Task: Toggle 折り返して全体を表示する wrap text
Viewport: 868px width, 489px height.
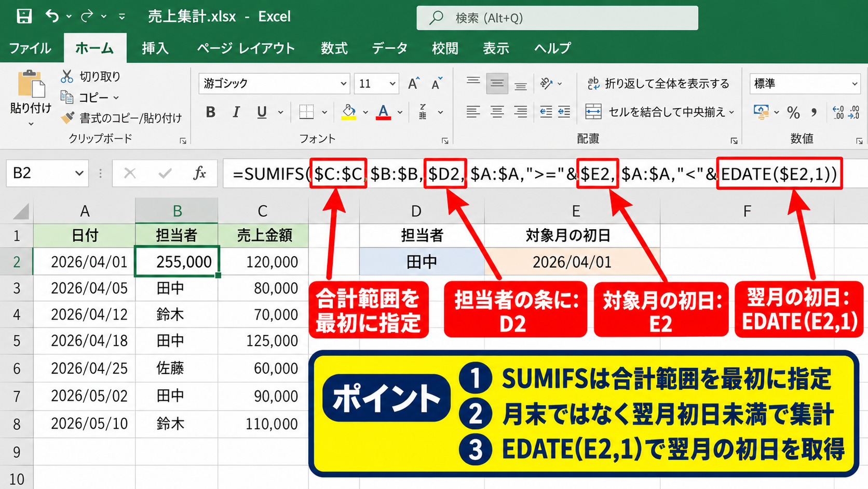Action: 658,83
